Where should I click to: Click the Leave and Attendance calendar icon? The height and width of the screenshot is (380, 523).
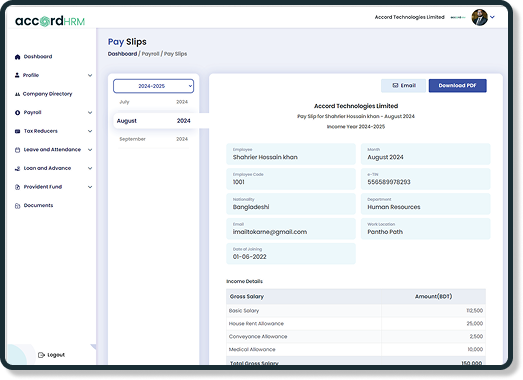pos(17,150)
